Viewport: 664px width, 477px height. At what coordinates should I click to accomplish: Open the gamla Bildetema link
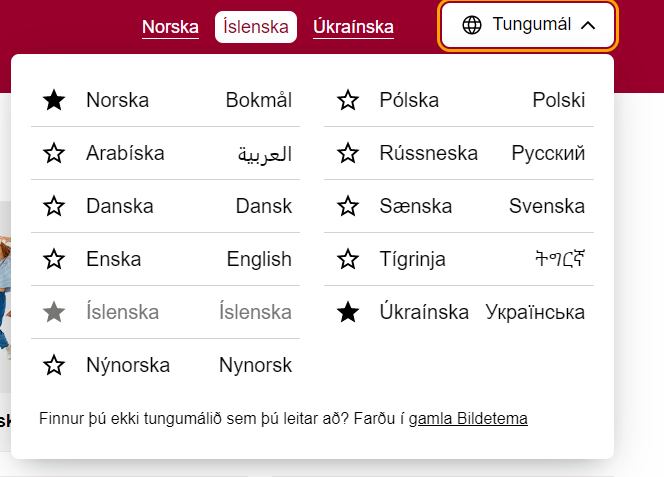(468, 418)
